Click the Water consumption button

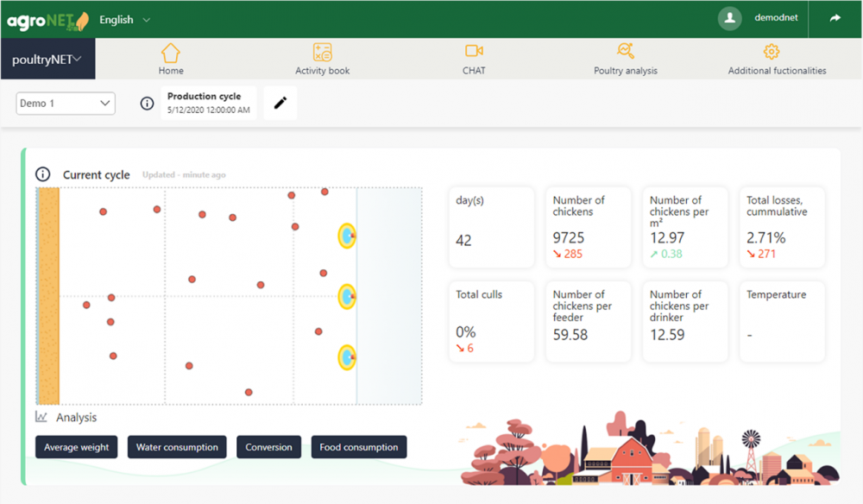click(178, 447)
